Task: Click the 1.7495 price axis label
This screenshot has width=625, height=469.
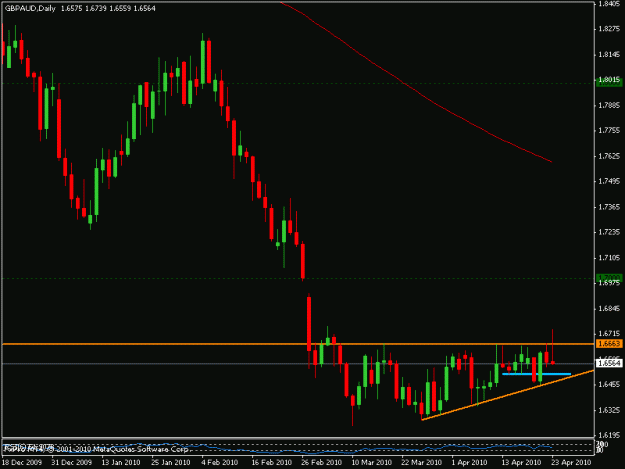Action: (609, 181)
